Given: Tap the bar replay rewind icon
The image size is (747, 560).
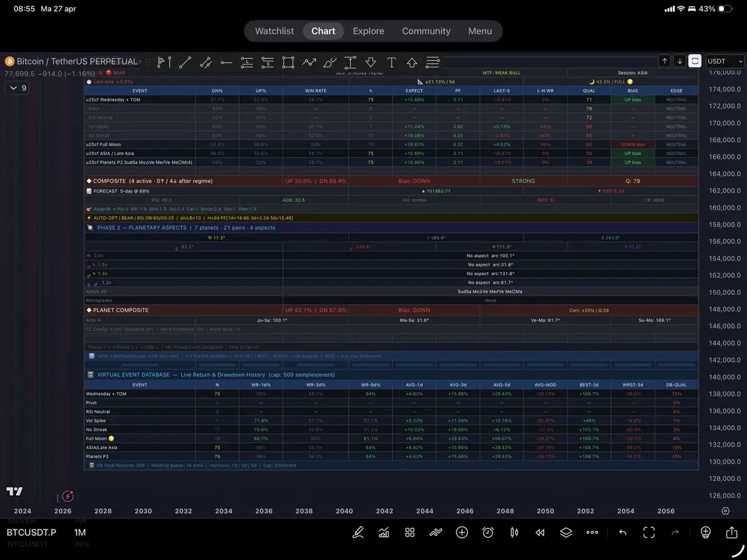Looking at the screenshot, I should coord(540,533).
